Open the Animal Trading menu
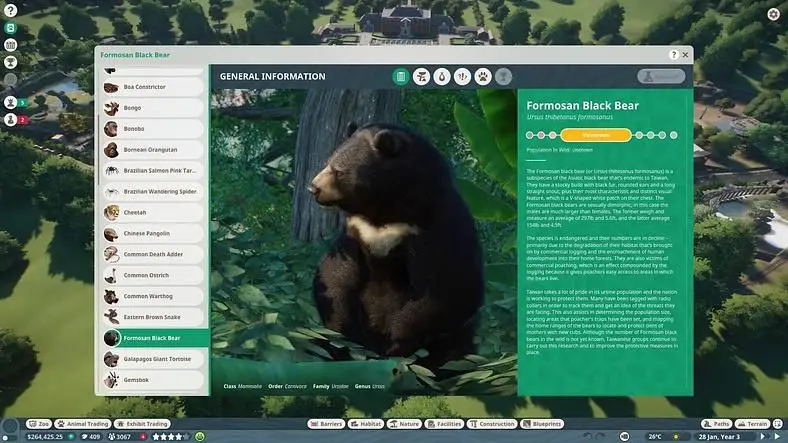 coord(82,424)
